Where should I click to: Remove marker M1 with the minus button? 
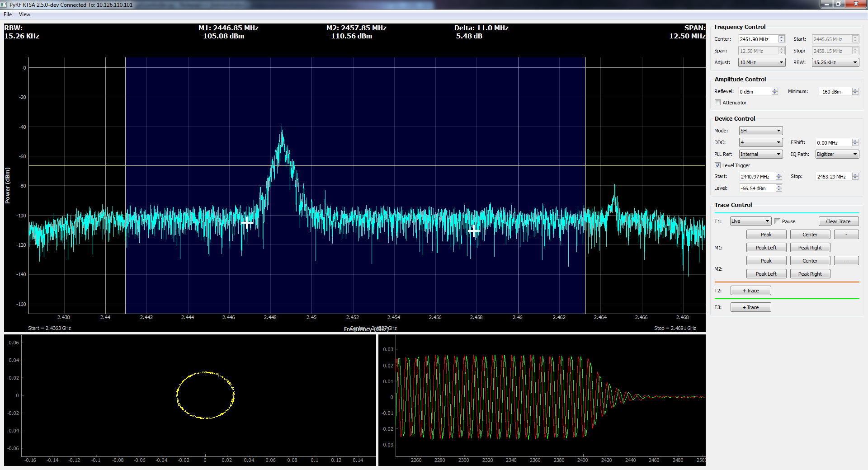[846, 234]
